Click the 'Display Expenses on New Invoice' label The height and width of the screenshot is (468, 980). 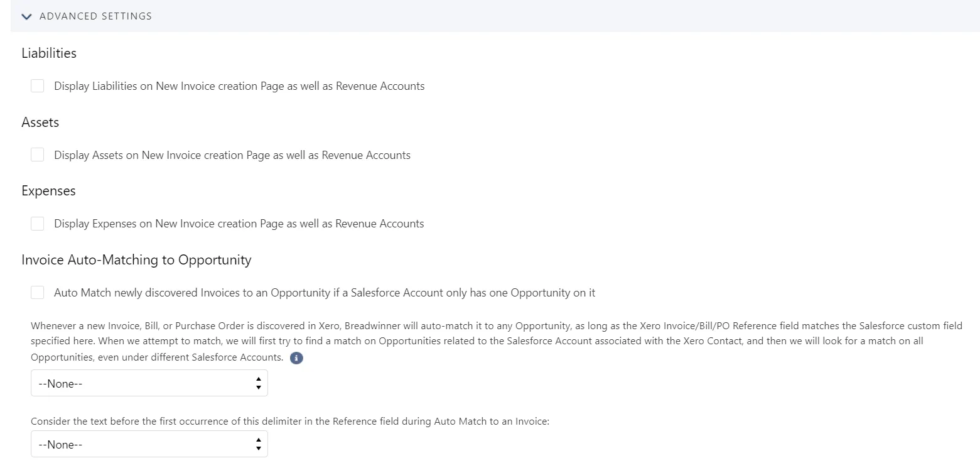click(x=239, y=224)
